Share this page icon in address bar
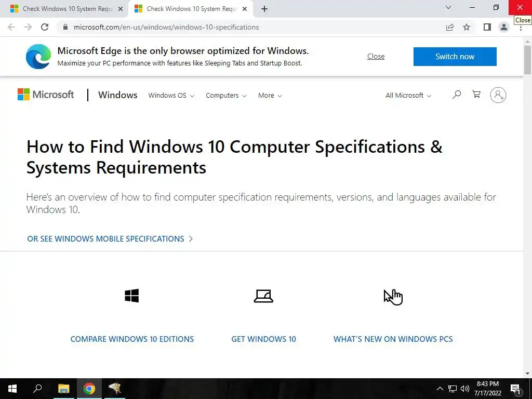Screen dimensions: 532x399 click(450, 27)
